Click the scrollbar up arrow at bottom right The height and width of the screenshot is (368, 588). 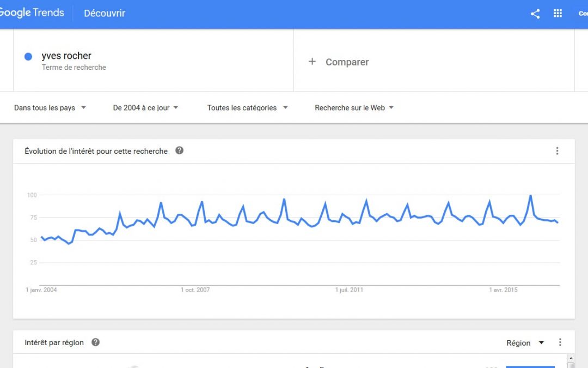(571, 359)
